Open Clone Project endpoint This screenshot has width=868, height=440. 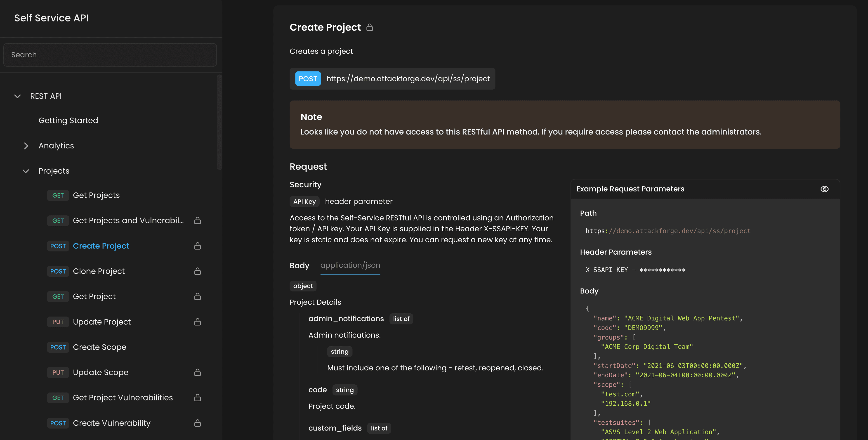tap(99, 271)
